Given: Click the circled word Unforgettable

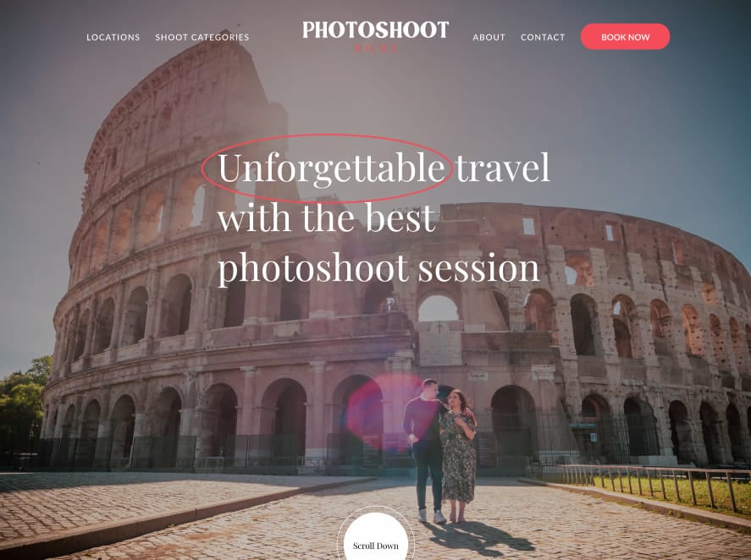Looking at the screenshot, I should click(x=330, y=168).
